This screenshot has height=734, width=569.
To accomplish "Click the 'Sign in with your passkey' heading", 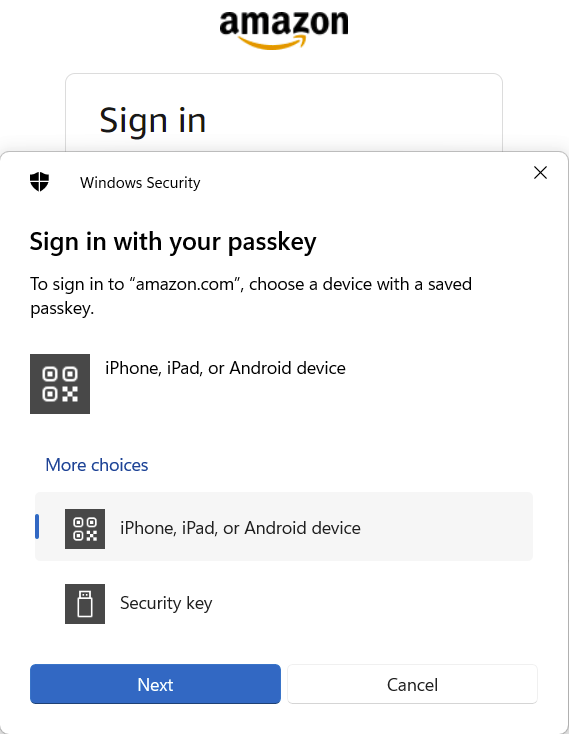I will coord(173,242).
